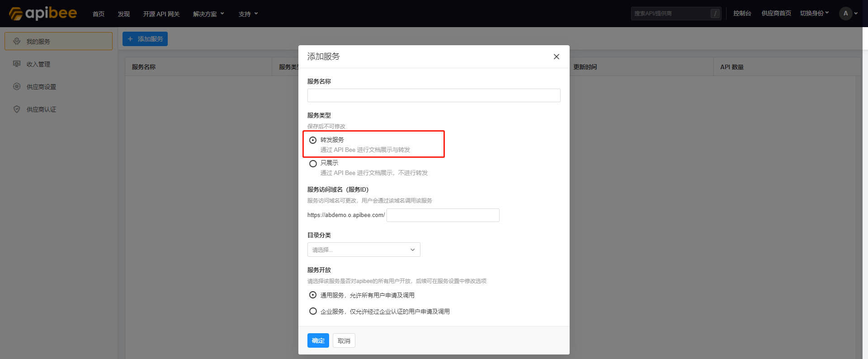Click the slash shortcut icon in search

coord(715,14)
